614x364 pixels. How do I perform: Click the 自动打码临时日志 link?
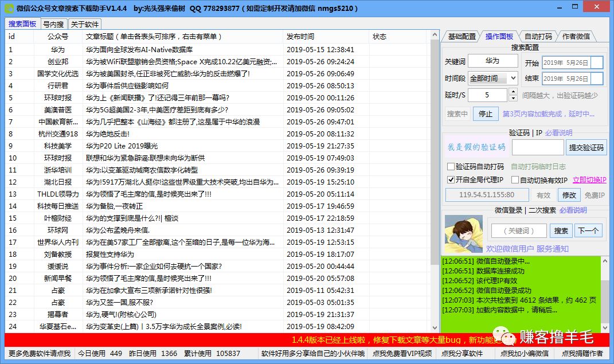pyautogui.click(x=538, y=167)
